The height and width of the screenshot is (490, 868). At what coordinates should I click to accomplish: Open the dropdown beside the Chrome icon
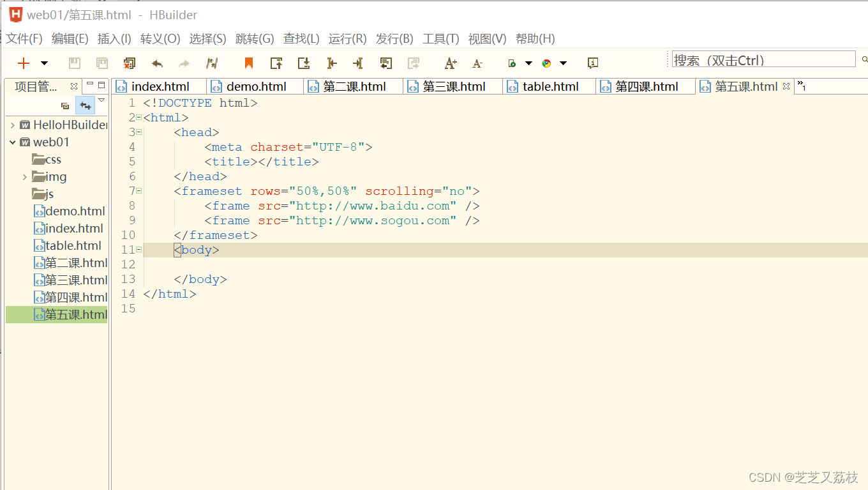[x=563, y=63]
